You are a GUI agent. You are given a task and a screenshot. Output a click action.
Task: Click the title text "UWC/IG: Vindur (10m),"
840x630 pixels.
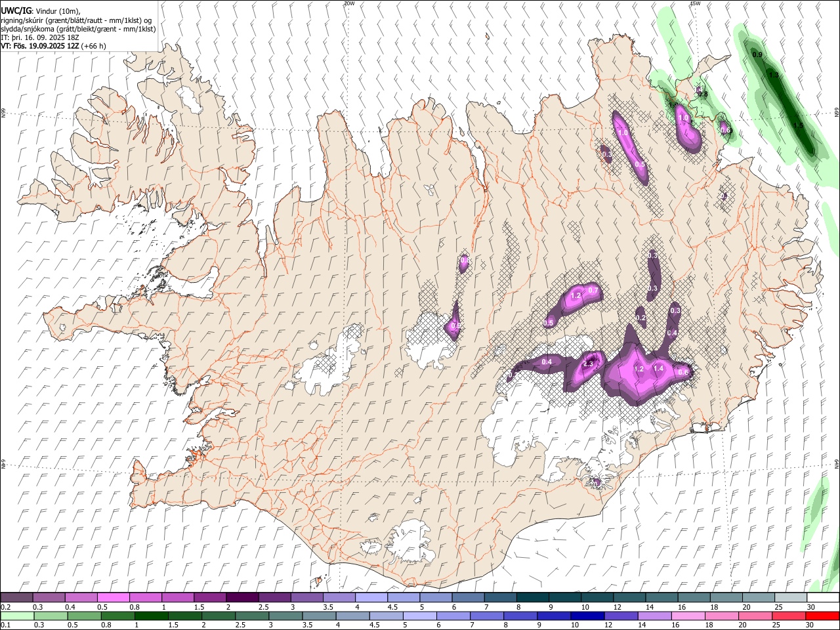click(41, 11)
